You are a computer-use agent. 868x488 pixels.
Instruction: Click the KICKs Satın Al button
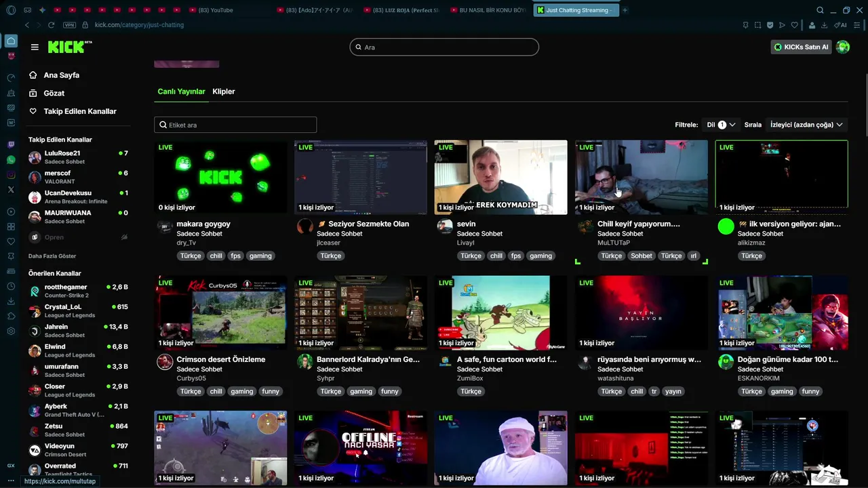click(x=802, y=47)
